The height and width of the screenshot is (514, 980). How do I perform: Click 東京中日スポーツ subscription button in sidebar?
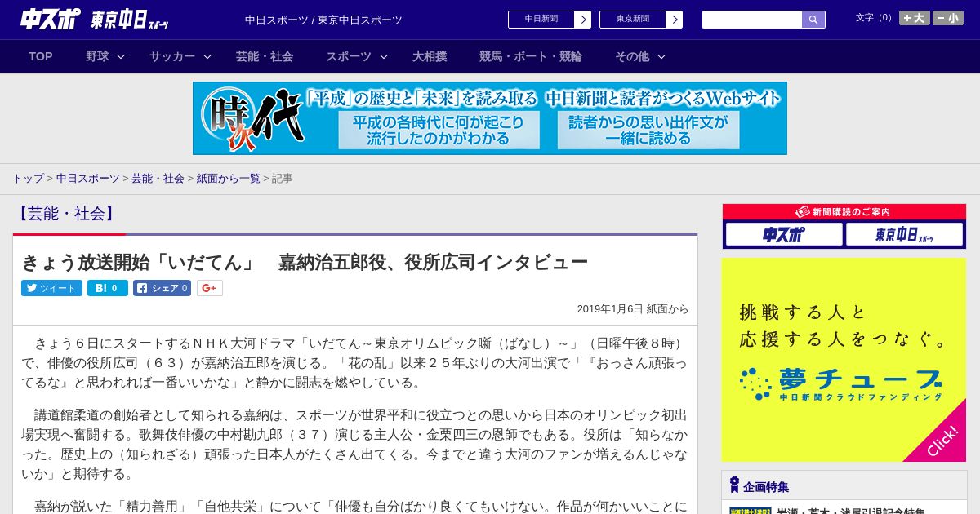click(905, 235)
